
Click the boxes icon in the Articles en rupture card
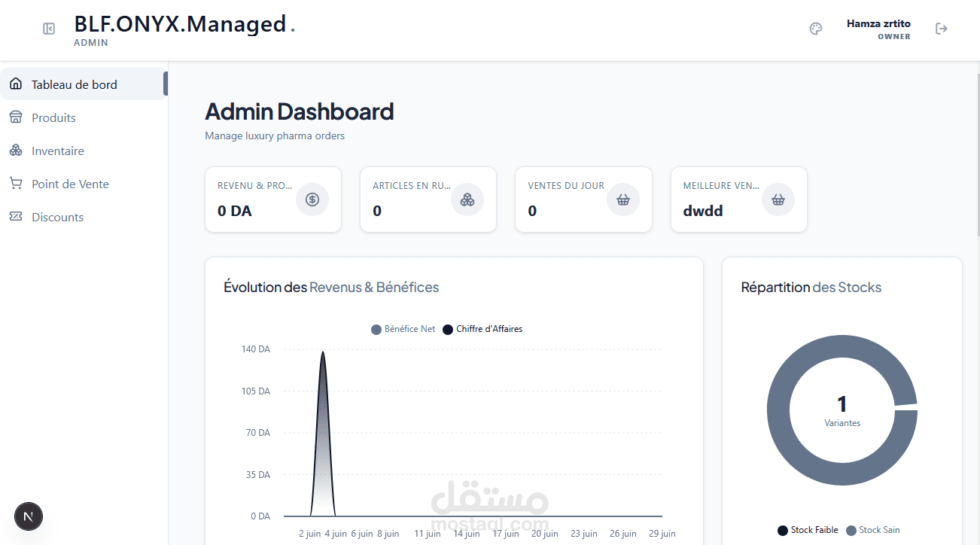pyautogui.click(x=467, y=199)
